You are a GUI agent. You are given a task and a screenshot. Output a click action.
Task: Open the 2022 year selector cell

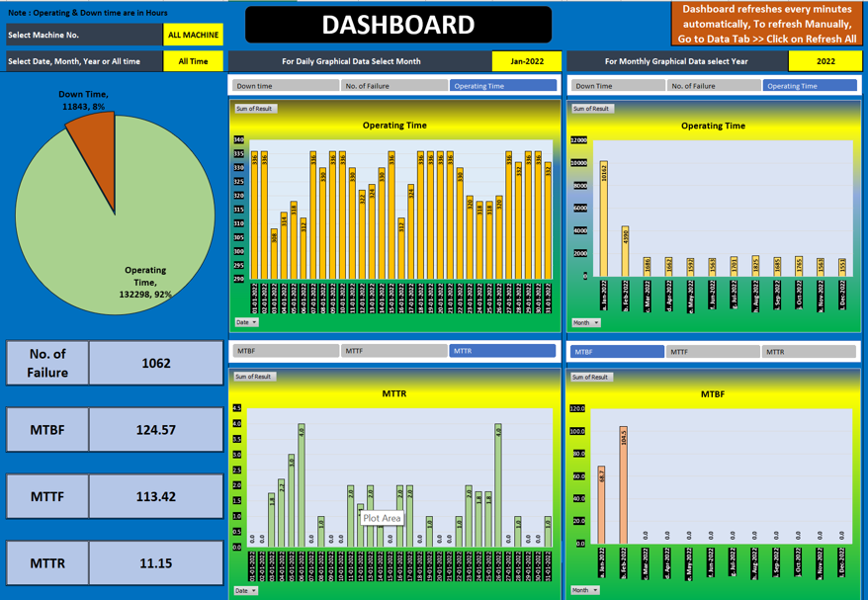(x=825, y=61)
